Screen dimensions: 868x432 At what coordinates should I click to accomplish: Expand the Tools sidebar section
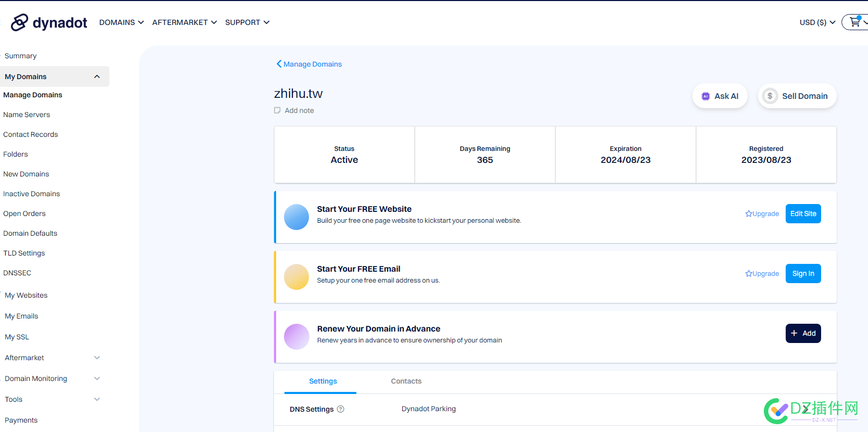[x=97, y=399]
